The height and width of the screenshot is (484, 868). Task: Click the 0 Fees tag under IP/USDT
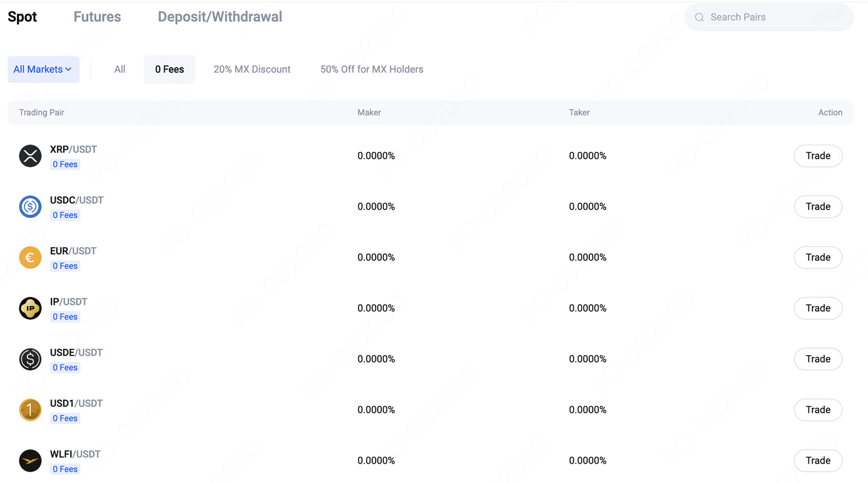coord(65,317)
